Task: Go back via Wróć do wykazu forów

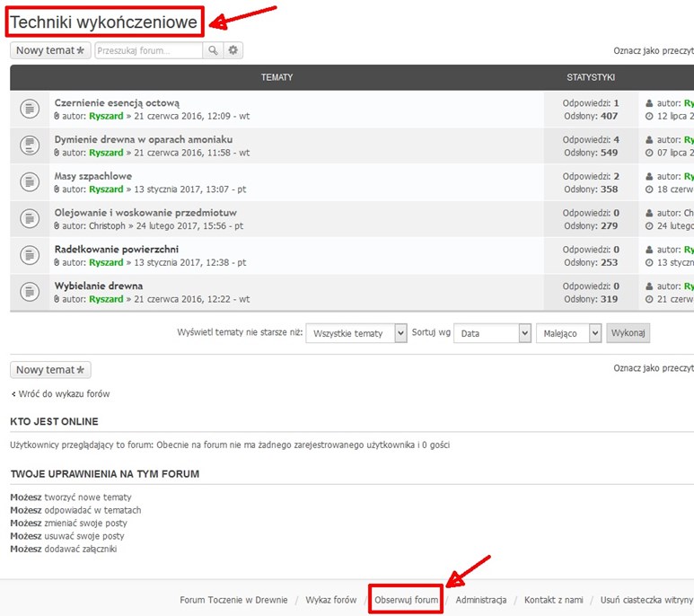Action: tap(61, 393)
